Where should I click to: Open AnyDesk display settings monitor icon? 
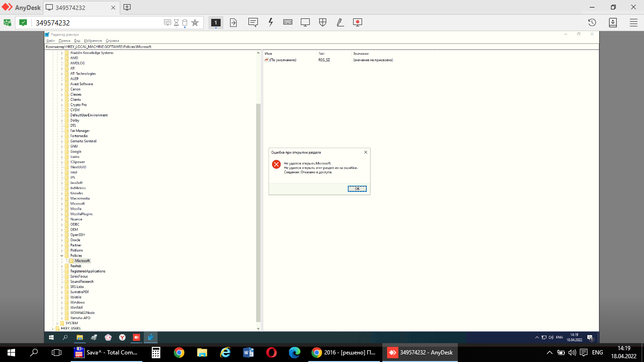tap(305, 22)
